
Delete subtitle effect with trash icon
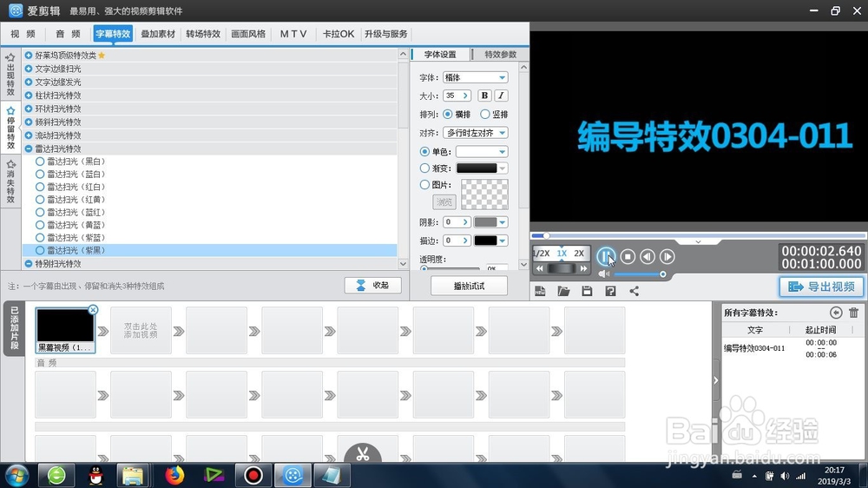point(853,313)
